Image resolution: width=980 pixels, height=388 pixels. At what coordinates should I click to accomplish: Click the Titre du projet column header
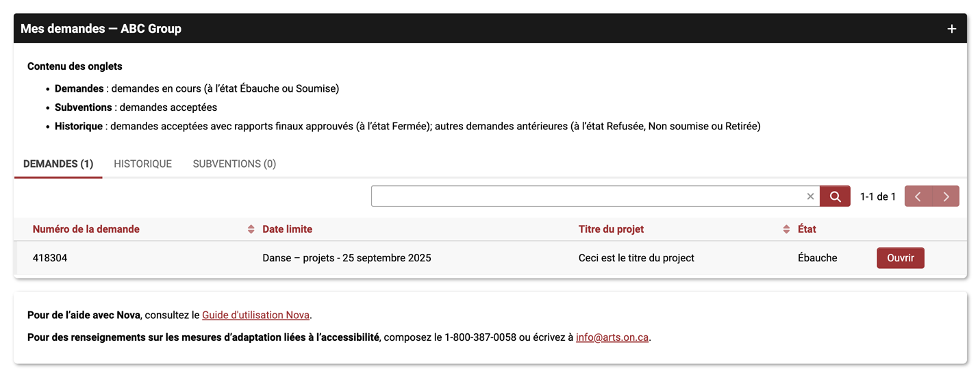click(611, 229)
